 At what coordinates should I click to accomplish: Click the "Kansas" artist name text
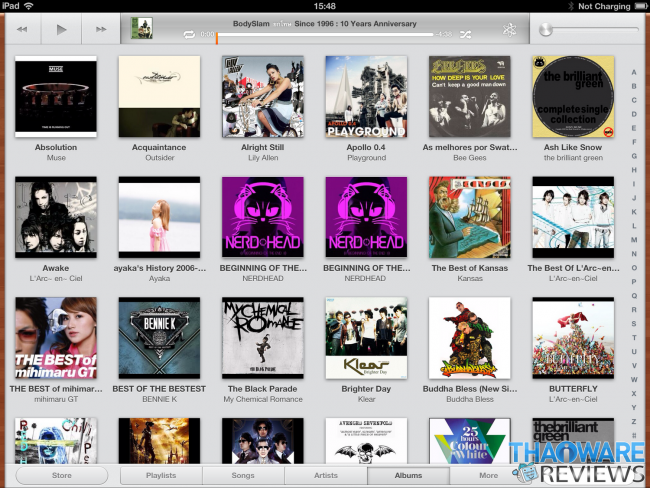470,278
